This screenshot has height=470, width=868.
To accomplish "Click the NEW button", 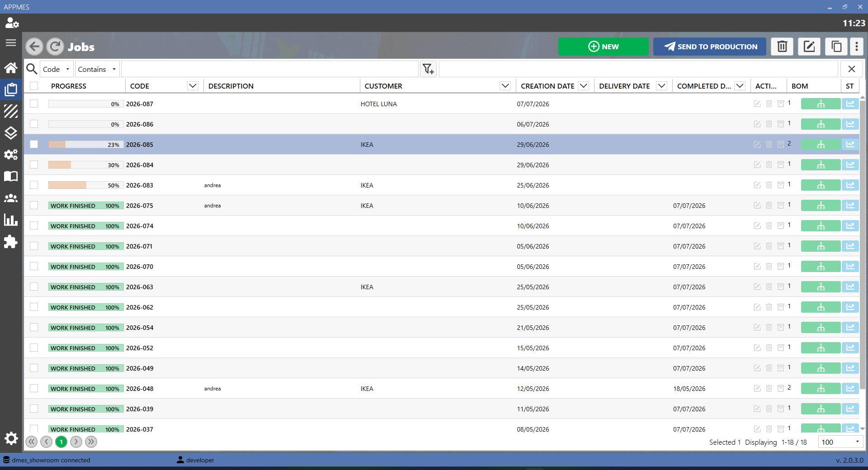I will click(603, 47).
